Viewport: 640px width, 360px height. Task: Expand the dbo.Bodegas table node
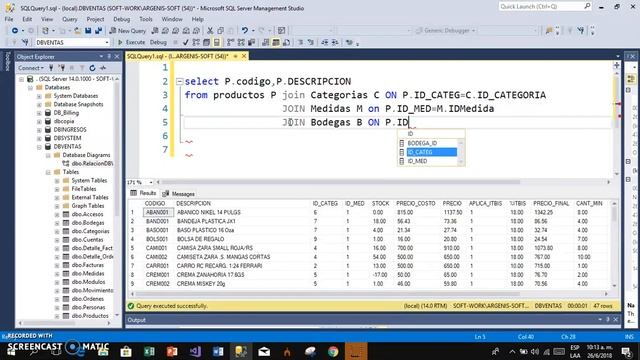point(57,223)
